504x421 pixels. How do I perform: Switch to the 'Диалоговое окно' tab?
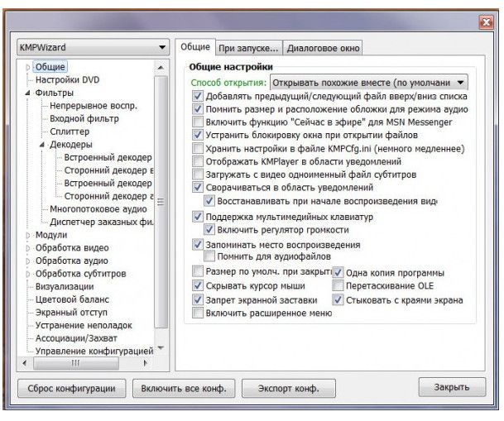[x=323, y=48]
